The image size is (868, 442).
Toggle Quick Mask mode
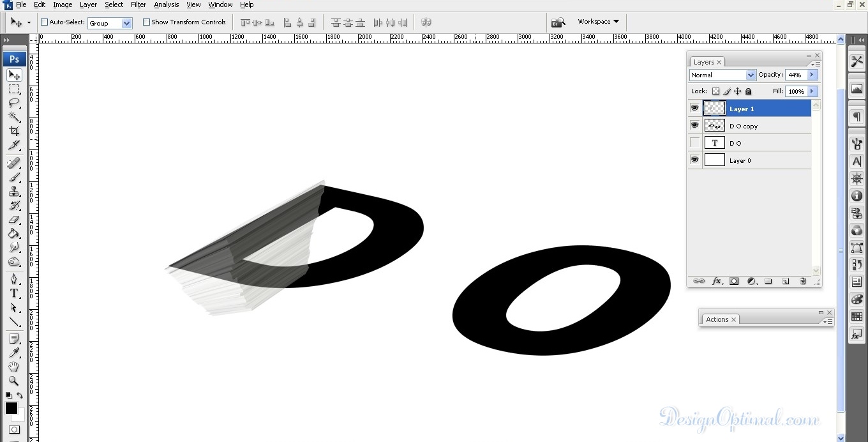point(14,430)
